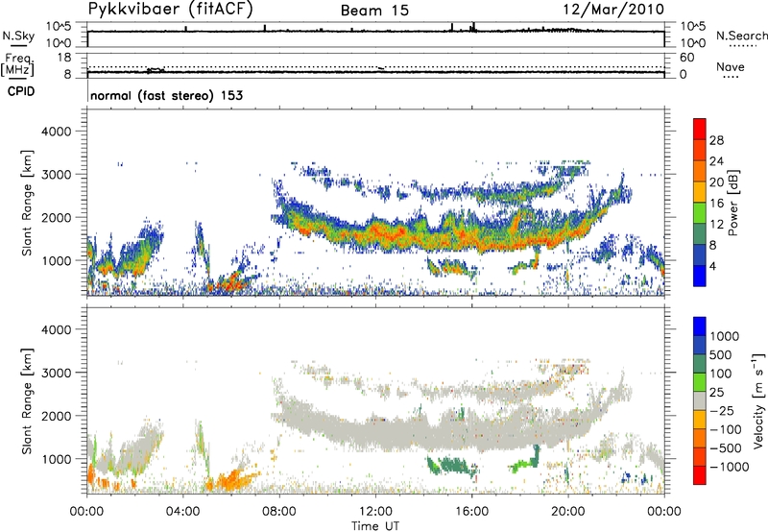Click the light green segment of power colorbar
Screen dimensions: 768x532
click(x=700, y=212)
